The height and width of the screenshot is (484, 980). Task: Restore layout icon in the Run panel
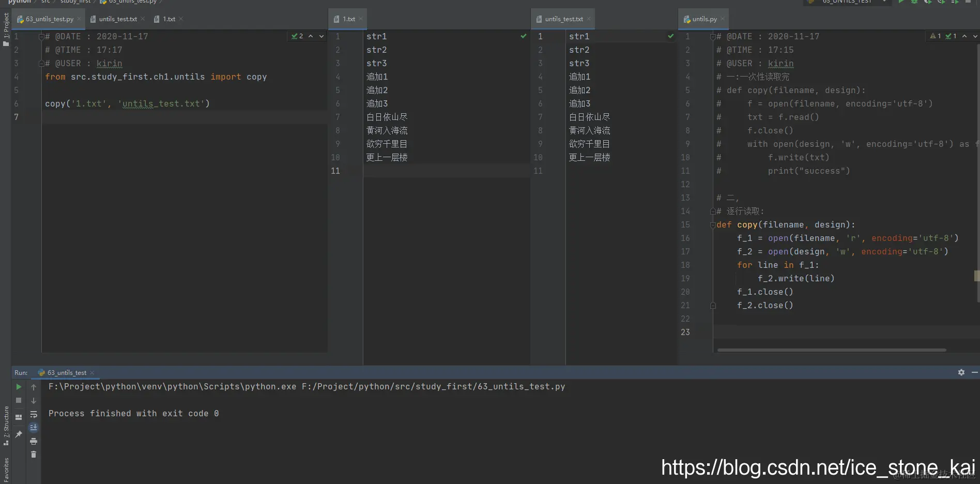(19, 417)
